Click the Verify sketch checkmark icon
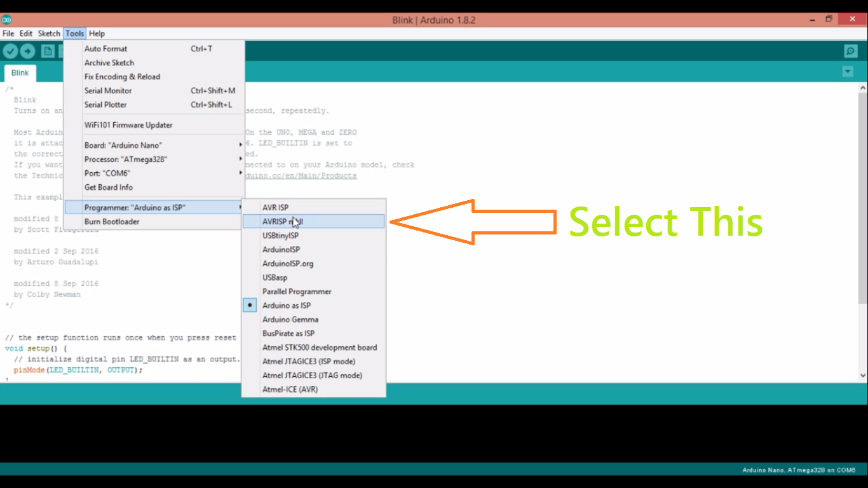Image resolution: width=868 pixels, height=488 pixels. pyautogui.click(x=10, y=51)
